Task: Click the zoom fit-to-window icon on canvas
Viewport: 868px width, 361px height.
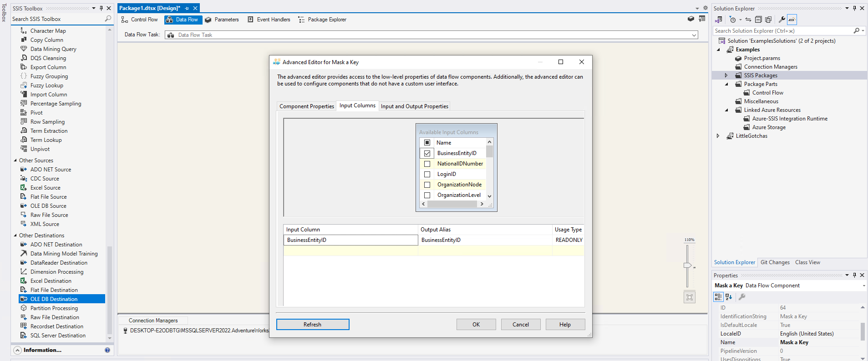Action: point(689,297)
